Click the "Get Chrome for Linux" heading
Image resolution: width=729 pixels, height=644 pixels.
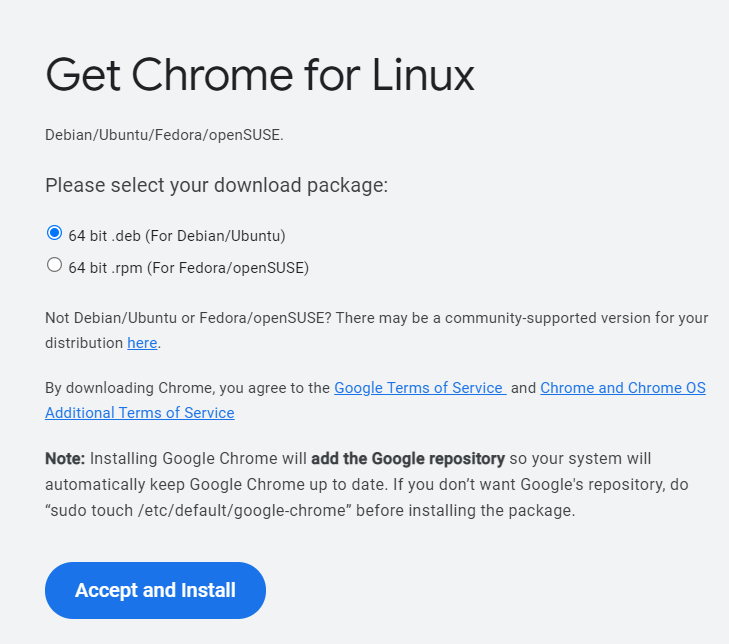tap(260, 75)
